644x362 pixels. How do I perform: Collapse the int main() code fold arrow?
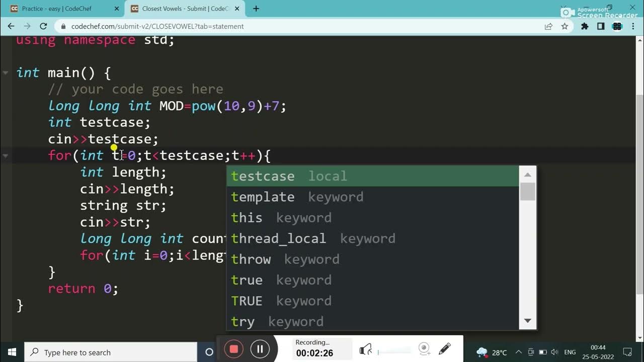[x=6, y=73]
